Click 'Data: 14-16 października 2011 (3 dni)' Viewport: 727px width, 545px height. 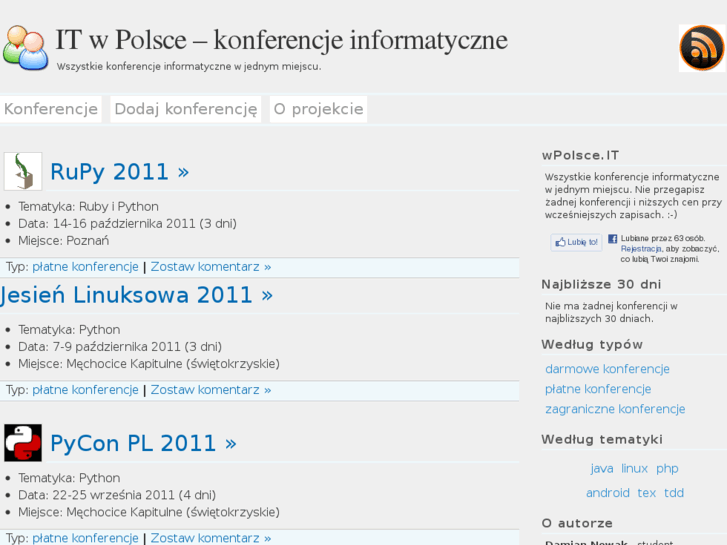128,224
